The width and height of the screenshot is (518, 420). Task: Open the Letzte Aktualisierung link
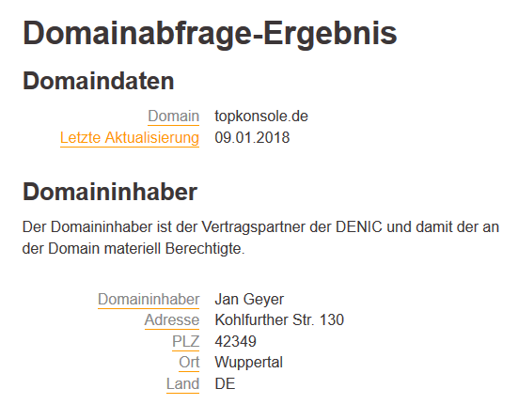130,138
